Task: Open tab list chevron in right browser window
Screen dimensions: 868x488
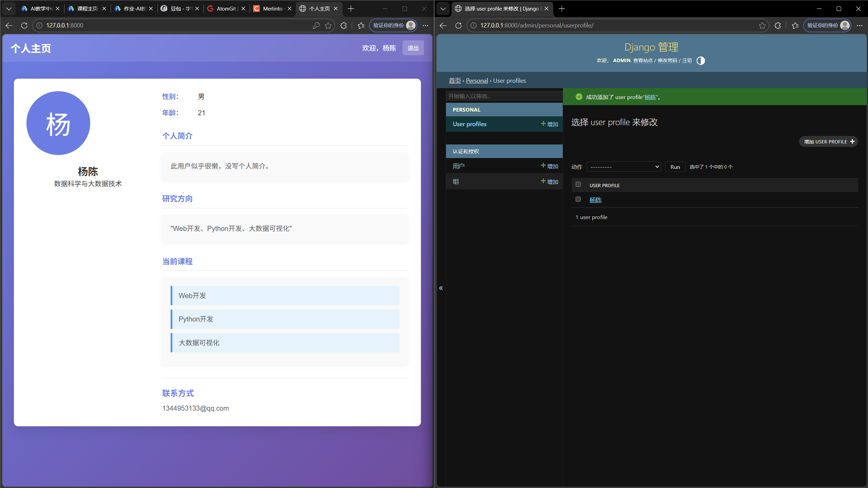Action: click(443, 9)
